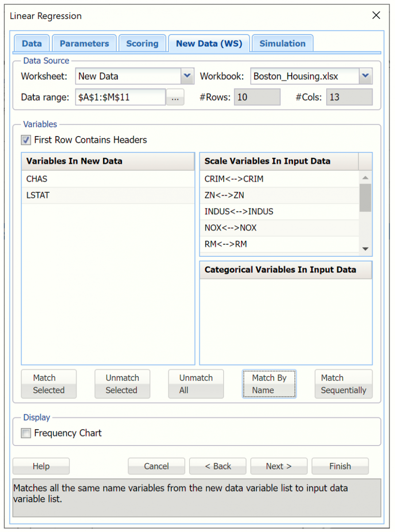Click in the Data range field

[x=120, y=97]
